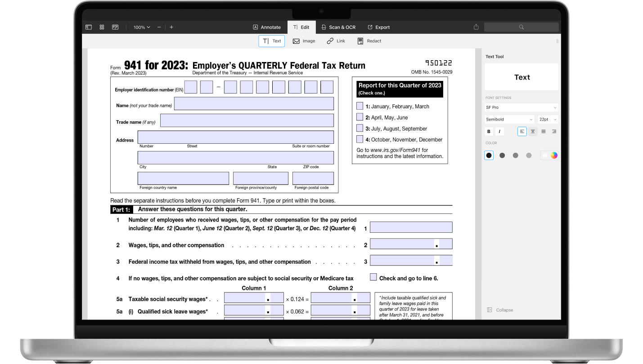Image resolution: width=643 pixels, height=364 pixels.
Task: Select the Text edit tool
Action: [272, 41]
